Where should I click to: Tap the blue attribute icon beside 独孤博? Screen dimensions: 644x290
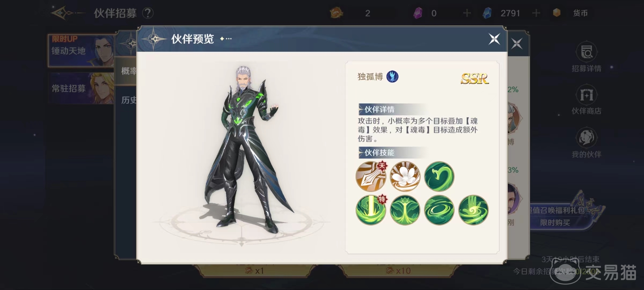click(392, 77)
